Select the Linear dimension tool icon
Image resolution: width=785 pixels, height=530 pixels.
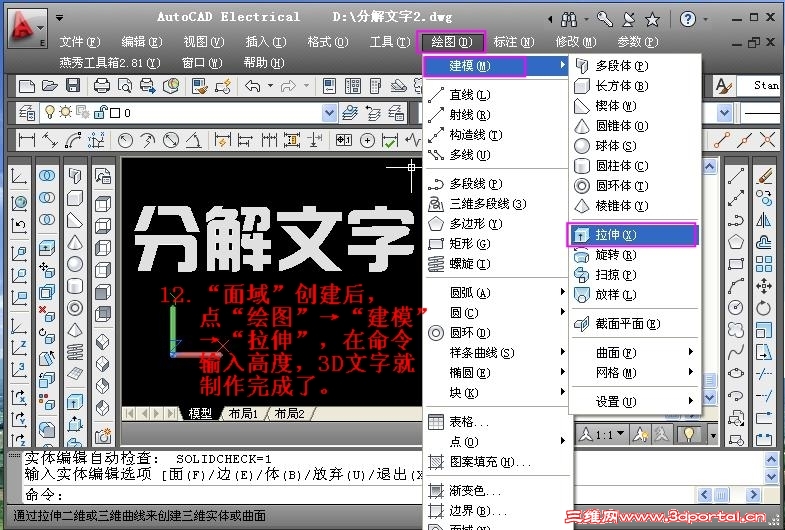tap(26, 140)
